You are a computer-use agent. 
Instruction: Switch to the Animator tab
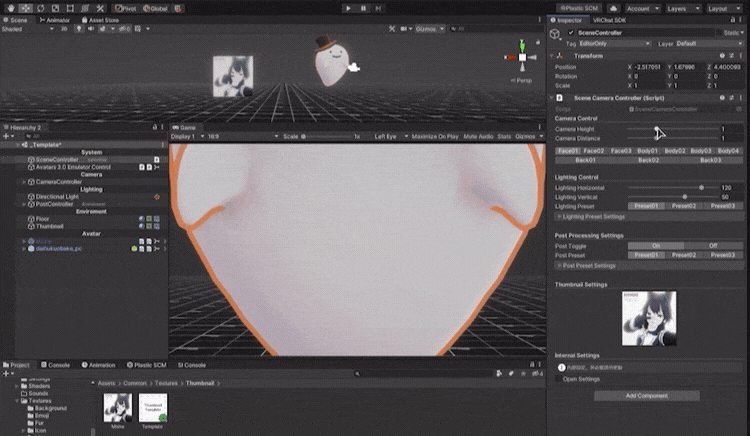tap(55, 20)
